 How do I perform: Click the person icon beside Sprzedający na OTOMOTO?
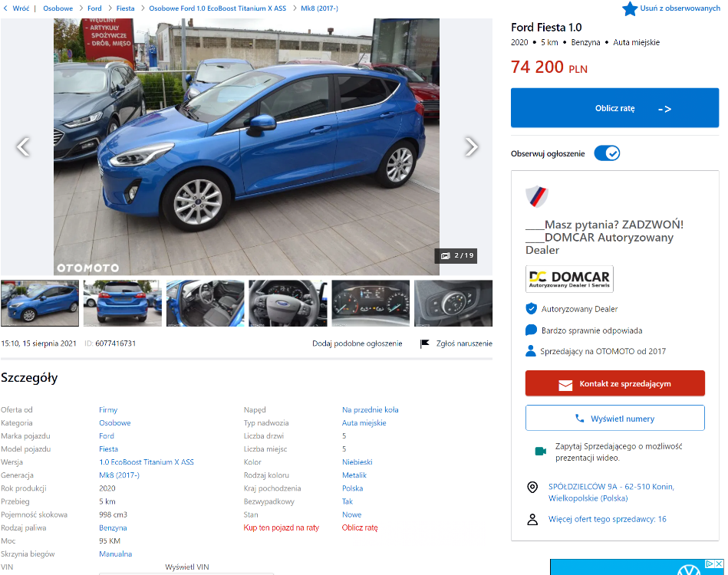coord(531,351)
